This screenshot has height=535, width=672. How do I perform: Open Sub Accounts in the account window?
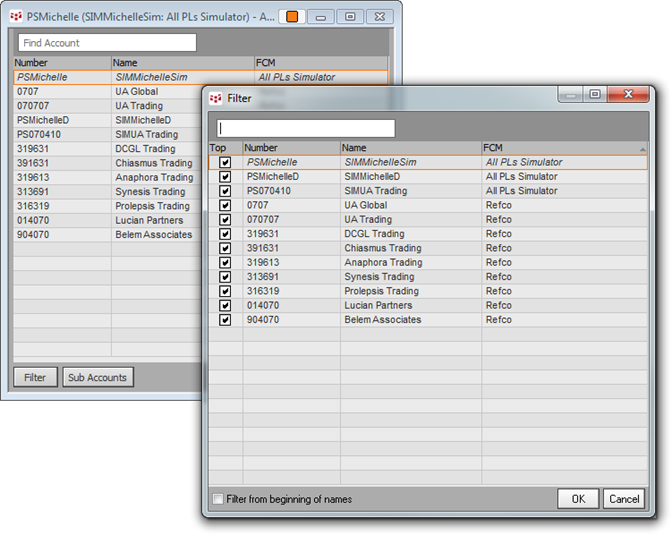pyautogui.click(x=97, y=377)
